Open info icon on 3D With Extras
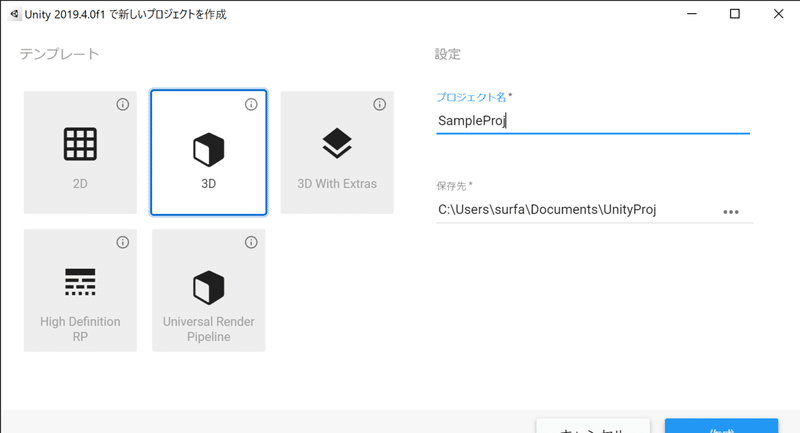This screenshot has width=800, height=433. click(380, 105)
